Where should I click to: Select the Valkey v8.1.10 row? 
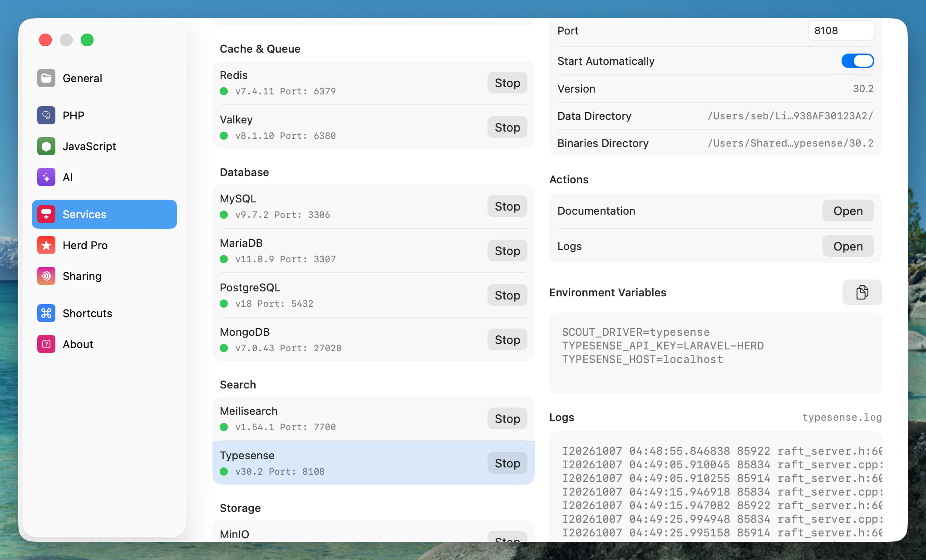pos(373,127)
